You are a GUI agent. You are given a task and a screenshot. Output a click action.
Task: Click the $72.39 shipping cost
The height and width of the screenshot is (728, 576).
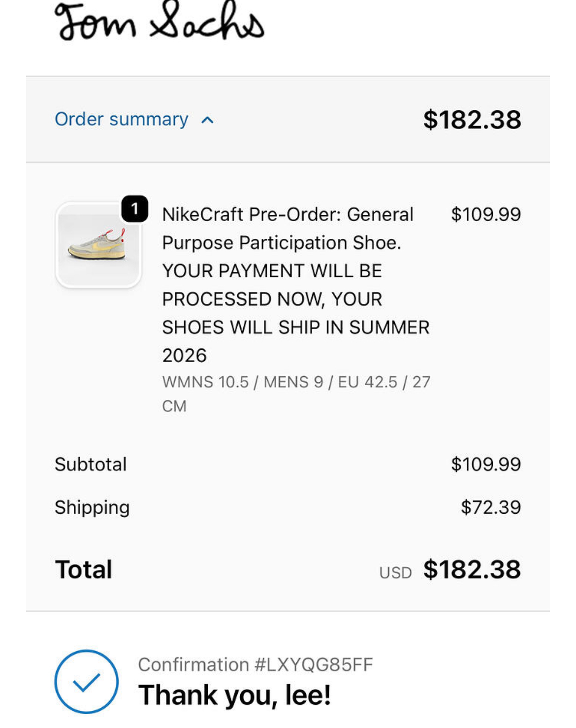pos(490,507)
